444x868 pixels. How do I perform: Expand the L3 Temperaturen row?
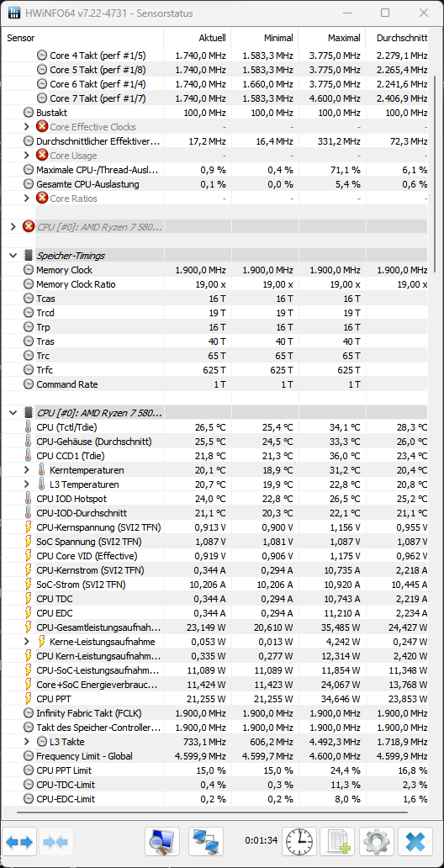27,484
